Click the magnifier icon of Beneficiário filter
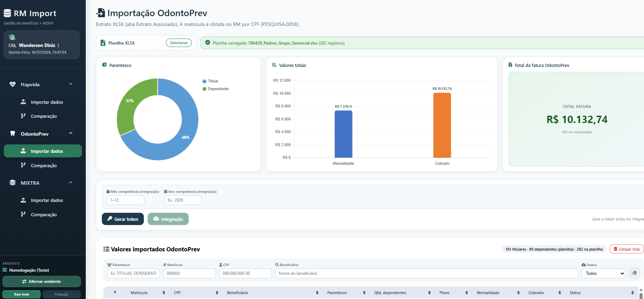644x299 pixels. point(277,265)
